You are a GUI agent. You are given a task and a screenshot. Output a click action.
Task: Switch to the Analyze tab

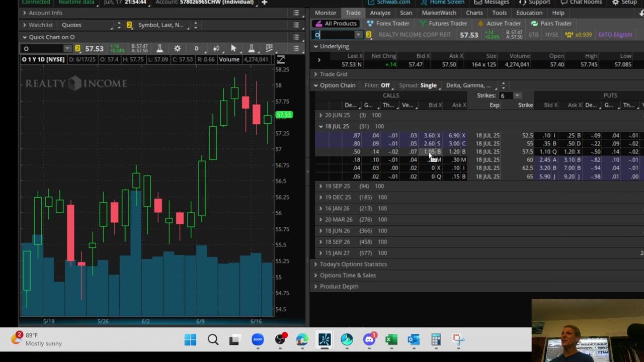tap(380, 13)
